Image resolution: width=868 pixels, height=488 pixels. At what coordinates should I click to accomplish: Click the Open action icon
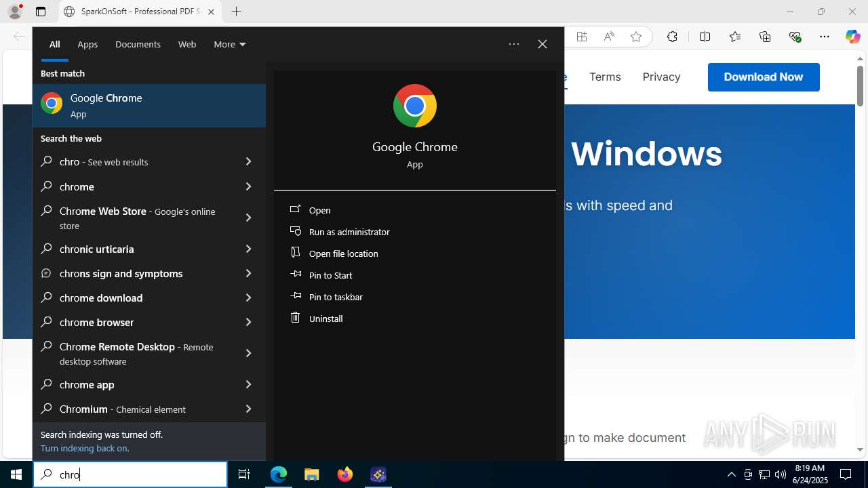click(295, 209)
